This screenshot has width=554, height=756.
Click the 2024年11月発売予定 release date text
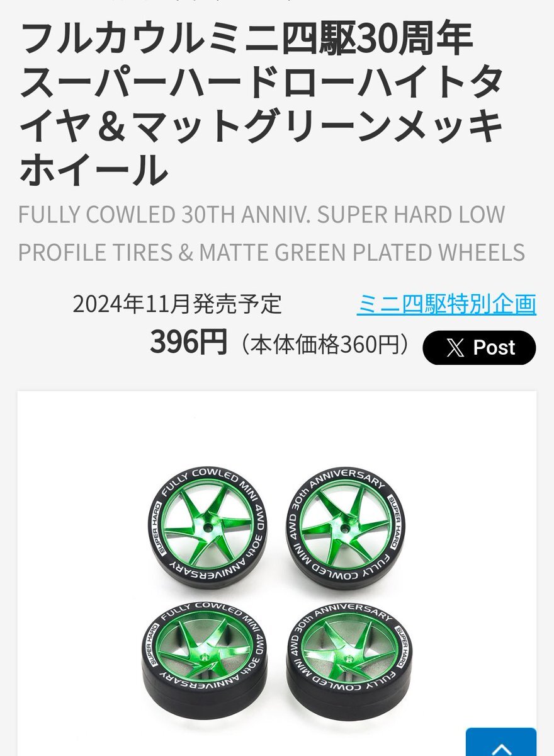(x=177, y=304)
